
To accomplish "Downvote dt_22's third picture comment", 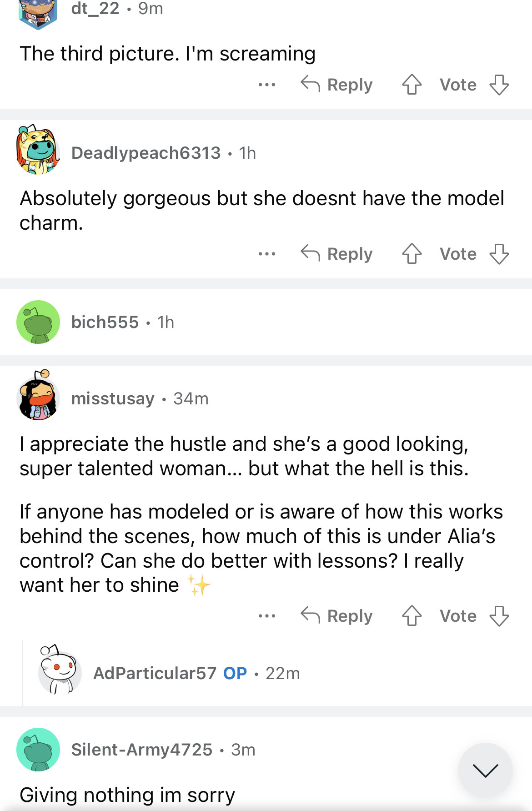I will pyautogui.click(x=499, y=85).
